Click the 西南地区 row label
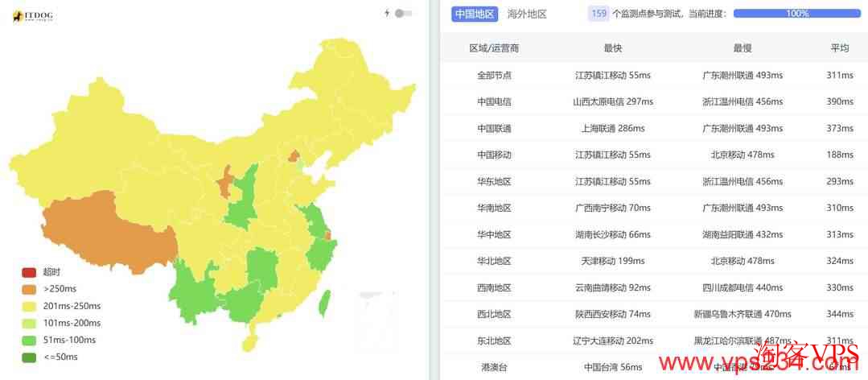This screenshot has width=868, height=380. (495, 287)
